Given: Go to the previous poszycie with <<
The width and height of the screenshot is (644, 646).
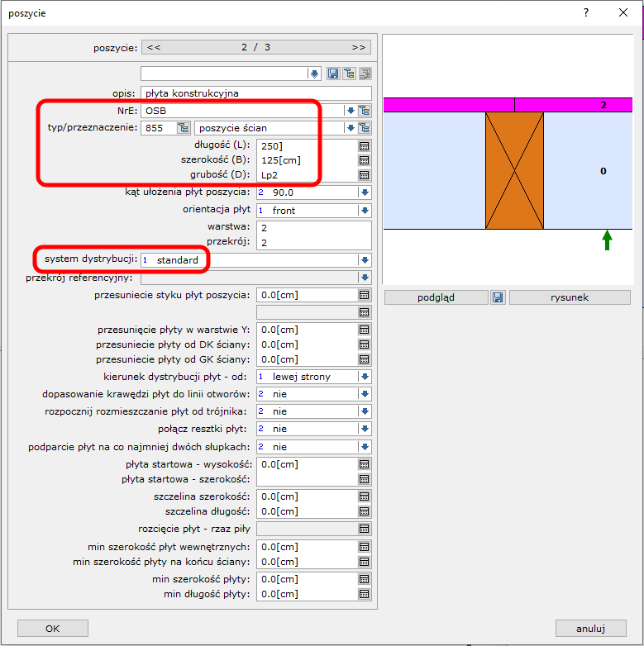Looking at the screenshot, I should click(154, 47).
